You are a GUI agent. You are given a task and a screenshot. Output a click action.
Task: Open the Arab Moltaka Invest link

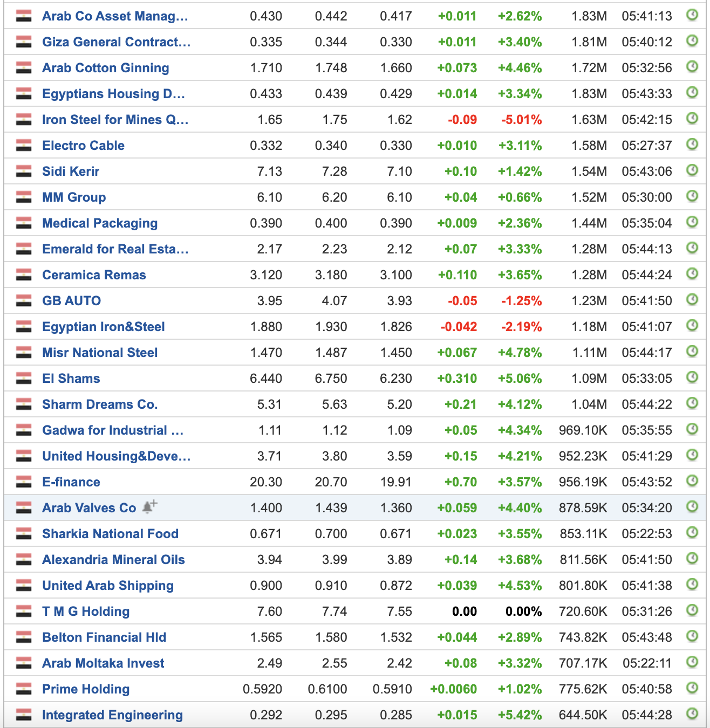(104, 663)
